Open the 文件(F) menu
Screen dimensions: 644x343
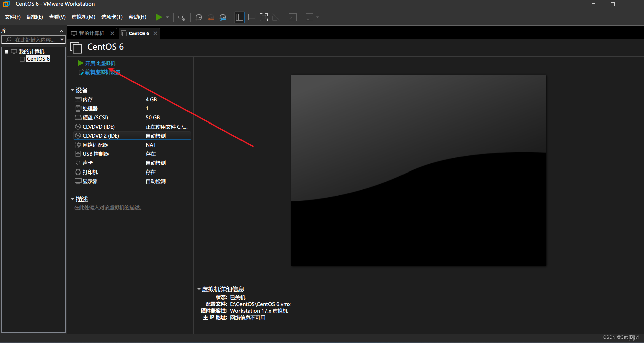(13, 17)
